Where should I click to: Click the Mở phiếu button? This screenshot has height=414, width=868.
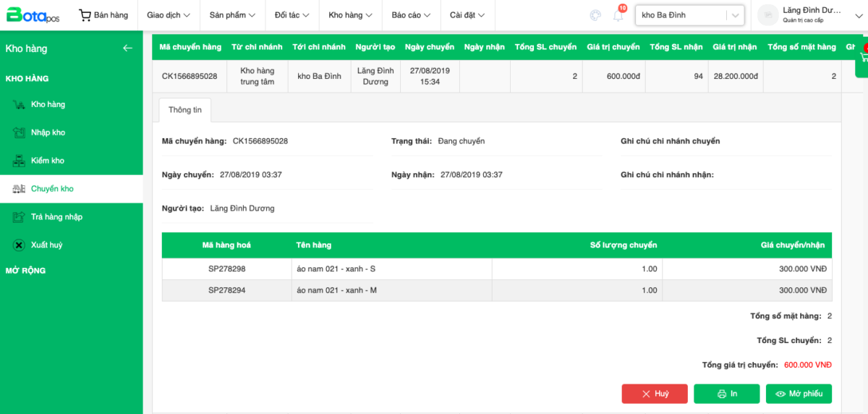(x=799, y=394)
